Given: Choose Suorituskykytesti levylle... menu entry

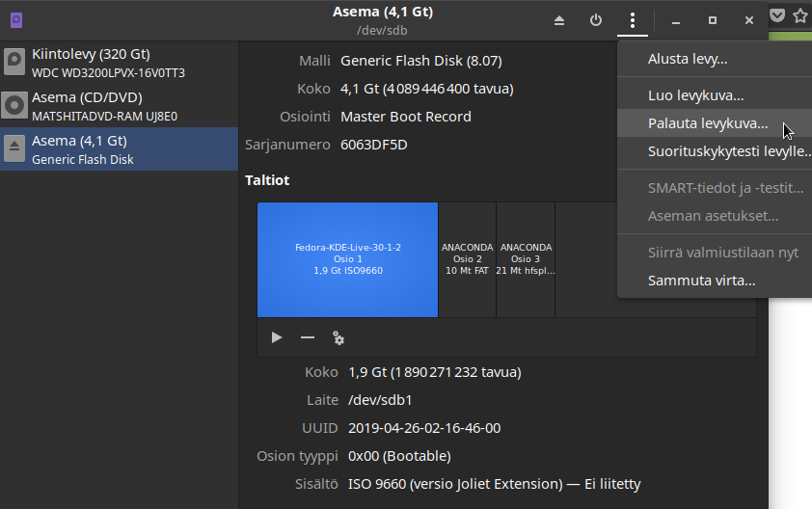Looking at the screenshot, I should (x=728, y=151).
